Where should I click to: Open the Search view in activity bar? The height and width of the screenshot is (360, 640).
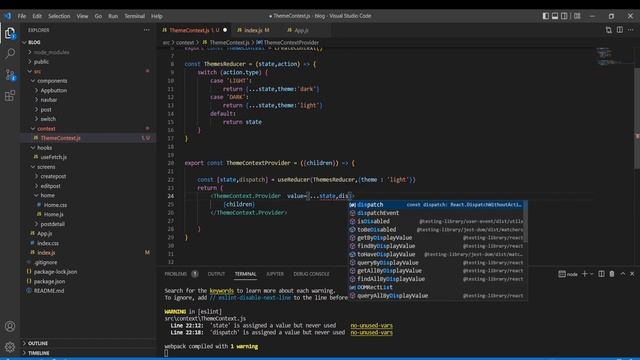click(x=10, y=53)
